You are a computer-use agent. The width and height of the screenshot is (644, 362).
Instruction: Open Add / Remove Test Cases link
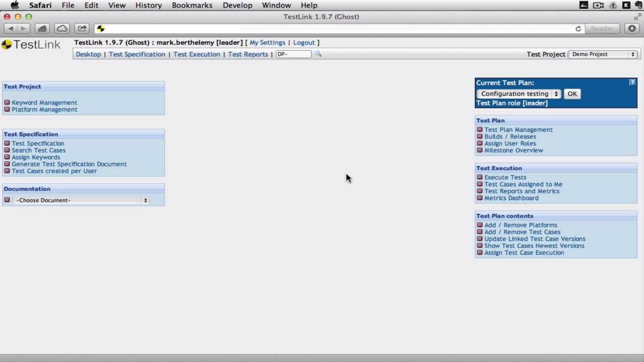coord(522,232)
